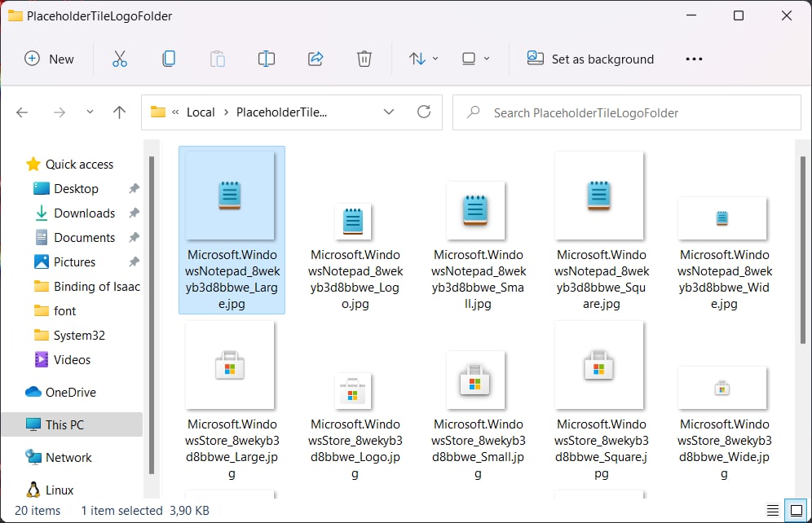Viewport: 812px width, 523px height.
Task: Click the Refresh button
Action: pyautogui.click(x=424, y=112)
